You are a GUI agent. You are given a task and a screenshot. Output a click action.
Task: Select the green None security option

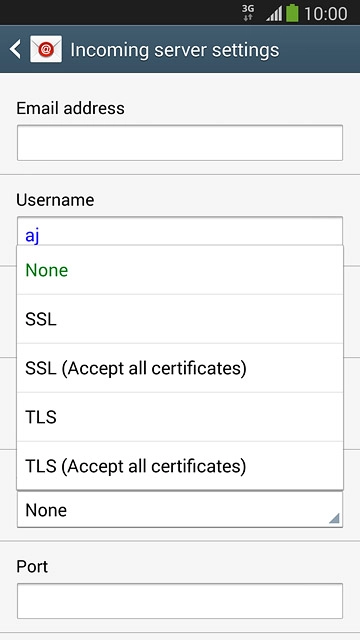(x=180, y=270)
